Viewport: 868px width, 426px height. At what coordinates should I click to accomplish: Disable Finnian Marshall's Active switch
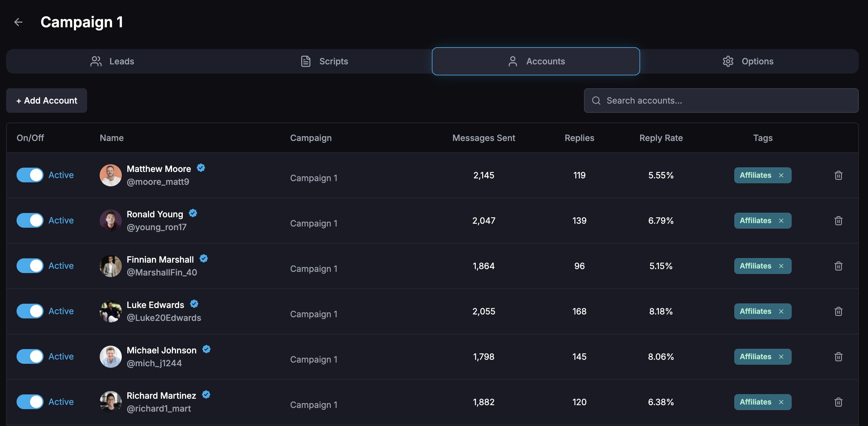coord(30,266)
